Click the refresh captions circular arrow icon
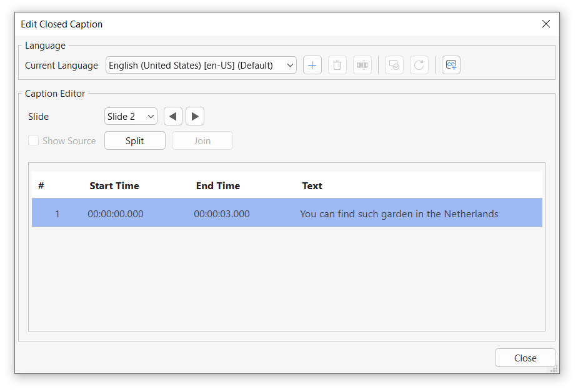 [x=419, y=65]
